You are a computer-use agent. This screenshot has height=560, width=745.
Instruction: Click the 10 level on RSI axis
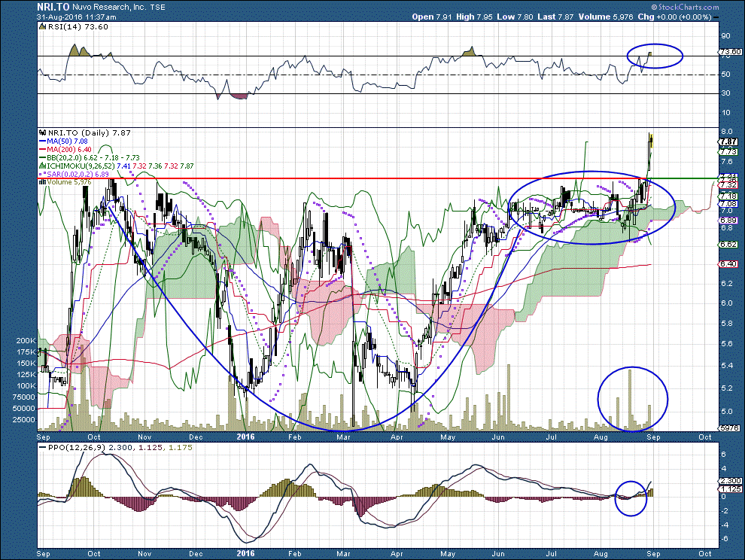[726, 112]
